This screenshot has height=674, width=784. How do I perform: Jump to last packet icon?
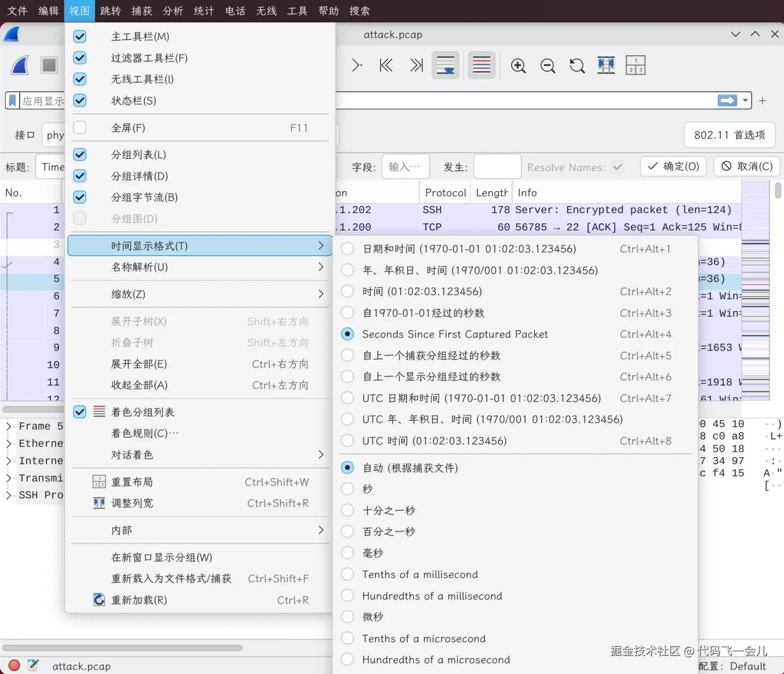416,65
